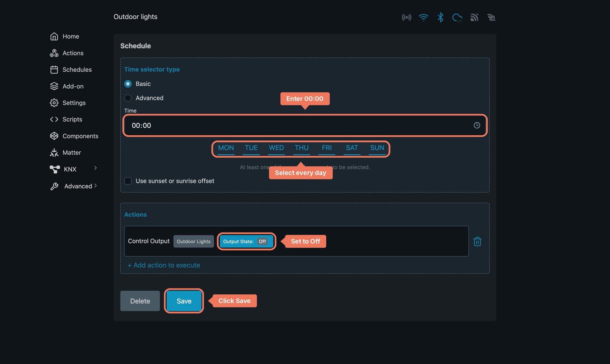Open the Schedules calendar icon in sidebar
The width and height of the screenshot is (610, 364).
coord(54,70)
